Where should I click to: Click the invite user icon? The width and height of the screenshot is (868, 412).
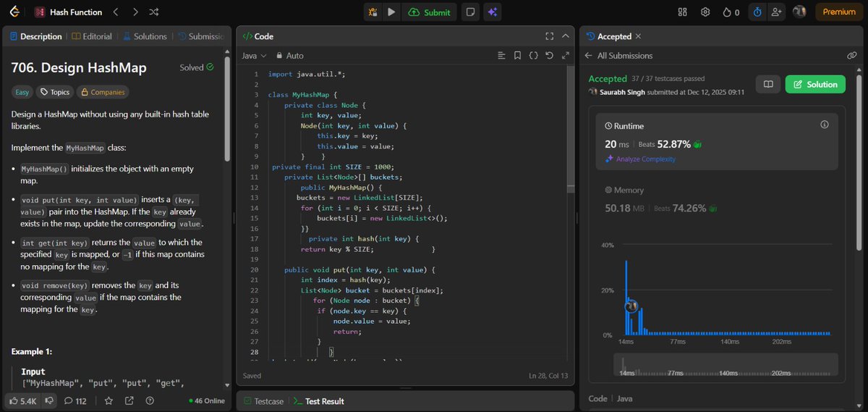[x=778, y=12]
